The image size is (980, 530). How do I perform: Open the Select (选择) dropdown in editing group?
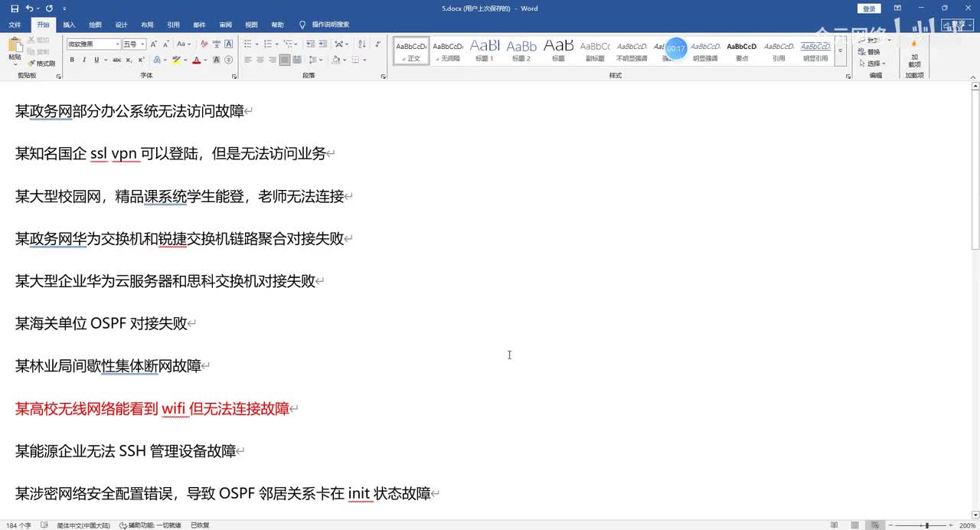click(872, 64)
